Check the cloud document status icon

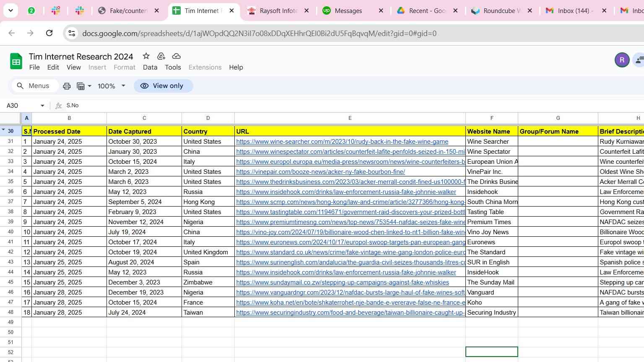click(177, 56)
